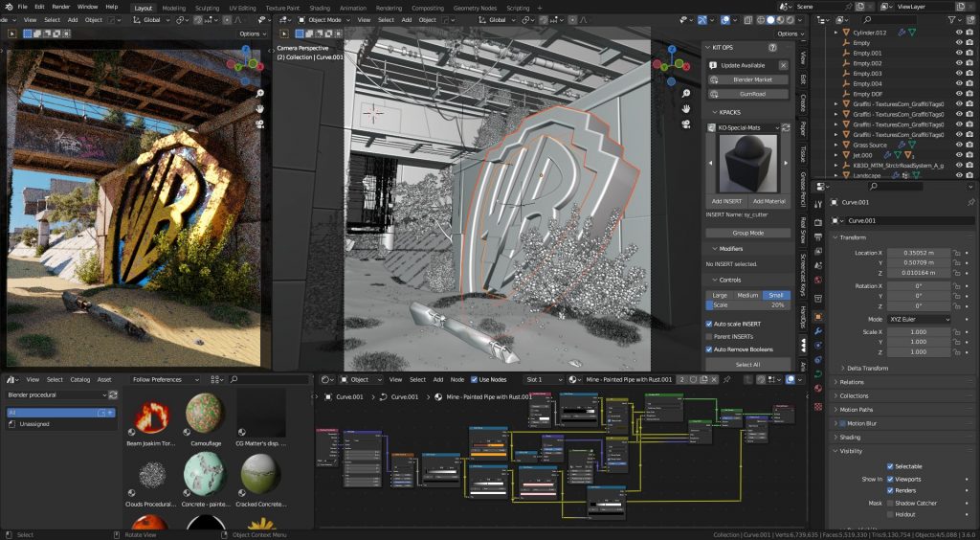
Task: Select solid viewport shading mode
Action: 770,20
